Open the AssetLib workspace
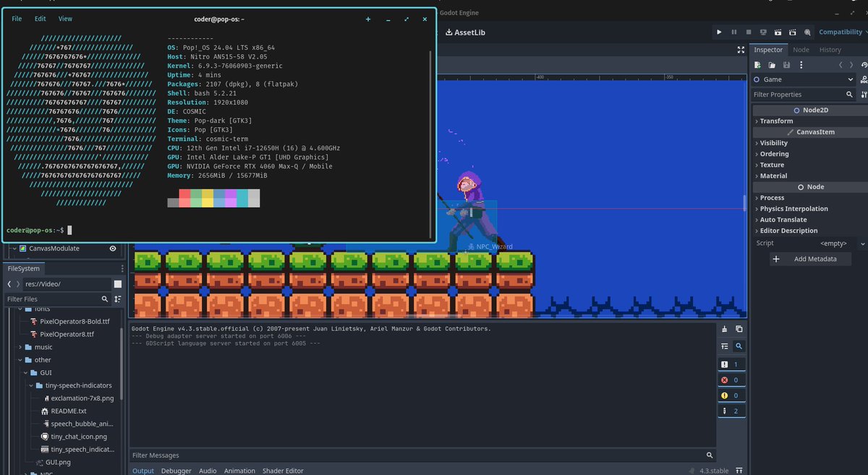This screenshot has height=475, width=868. [464, 32]
